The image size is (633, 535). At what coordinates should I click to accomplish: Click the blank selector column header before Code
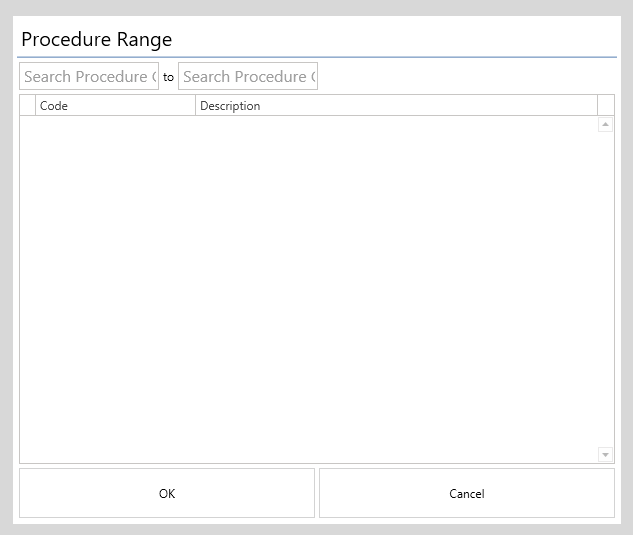tap(28, 105)
